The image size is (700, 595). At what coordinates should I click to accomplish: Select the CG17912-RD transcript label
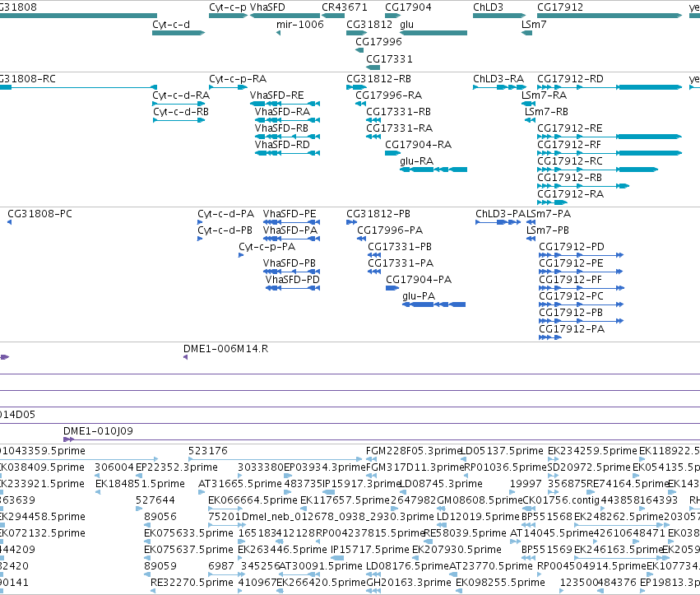[570, 79]
